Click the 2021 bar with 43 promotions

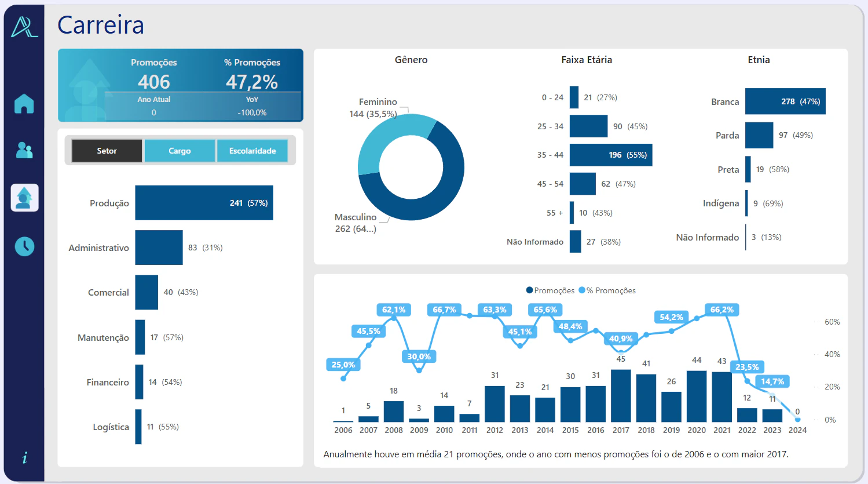pos(721,396)
